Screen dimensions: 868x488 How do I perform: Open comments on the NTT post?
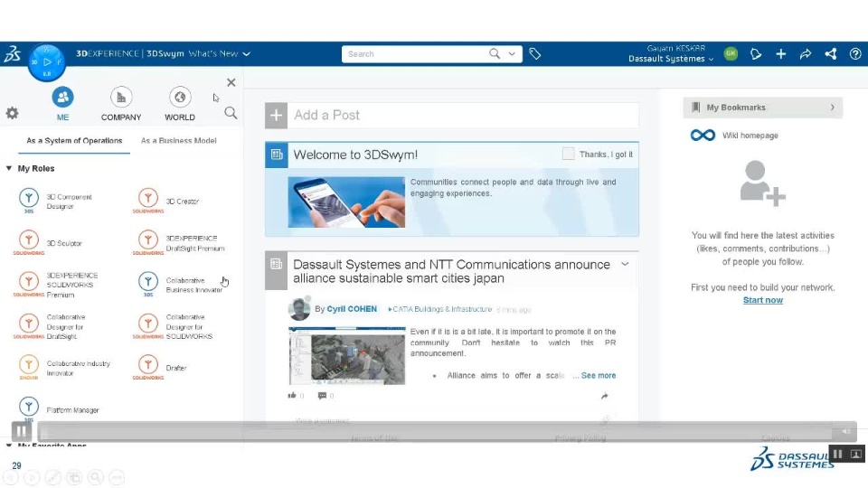click(x=322, y=396)
